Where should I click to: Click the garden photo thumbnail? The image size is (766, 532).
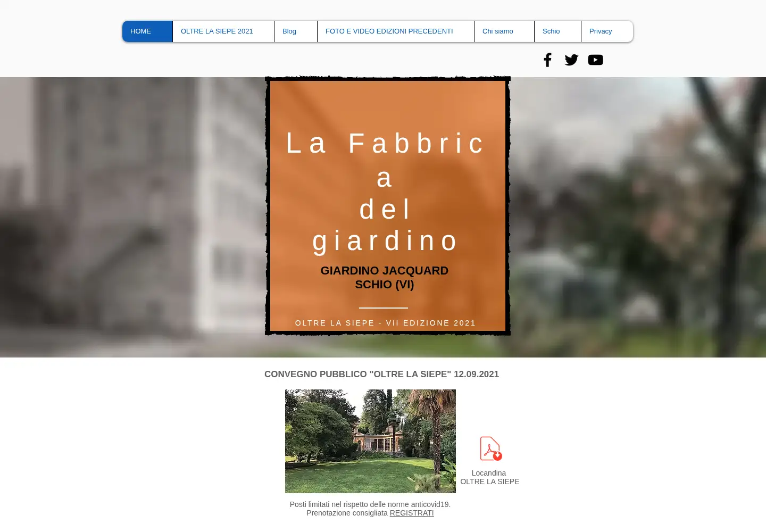370,441
